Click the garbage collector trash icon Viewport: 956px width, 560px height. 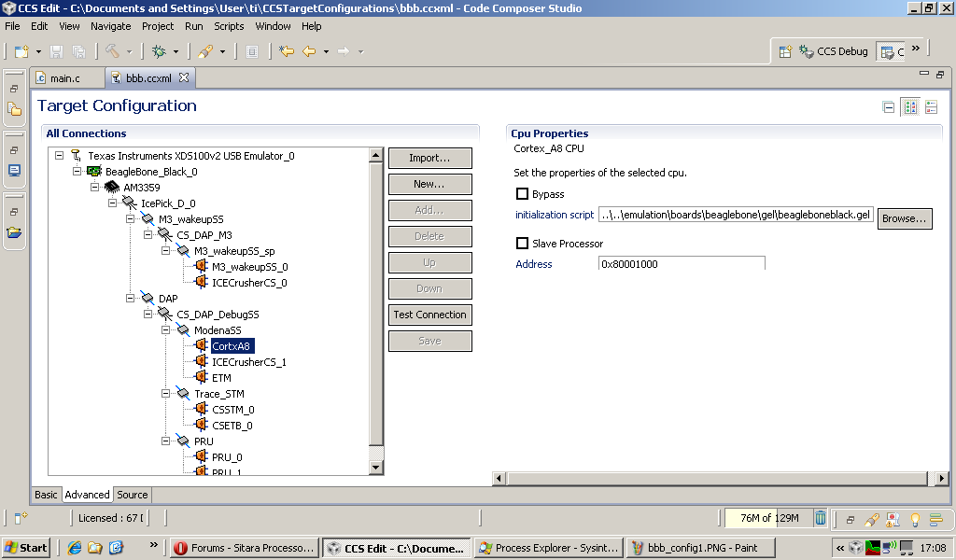click(821, 518)
